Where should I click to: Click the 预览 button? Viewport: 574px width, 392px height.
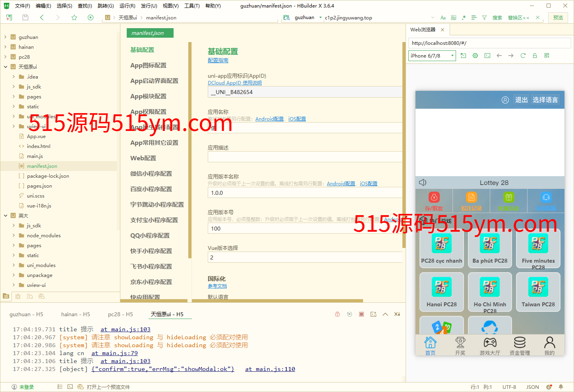[x=558, y=17]
